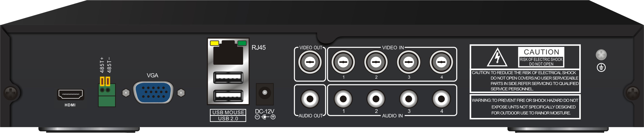Click the green 485 terminal block

pos(107,95)
